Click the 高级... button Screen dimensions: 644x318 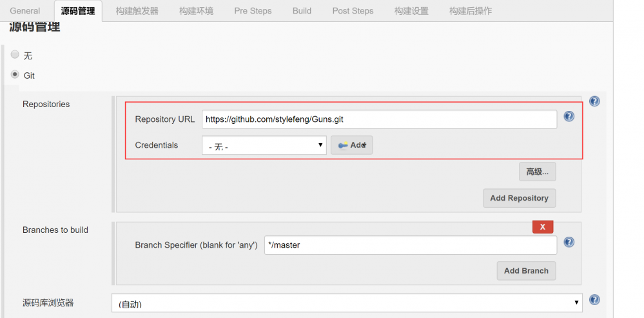tap(537, 172)
